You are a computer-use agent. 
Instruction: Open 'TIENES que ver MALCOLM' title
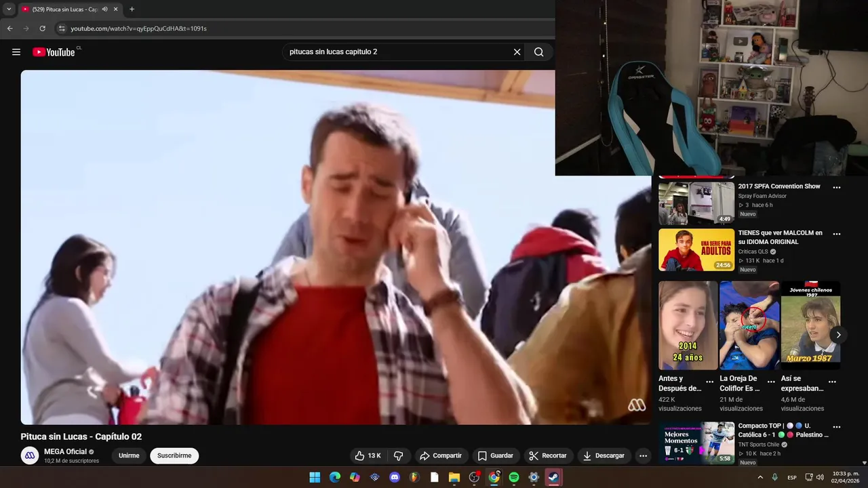click(780, 237)
